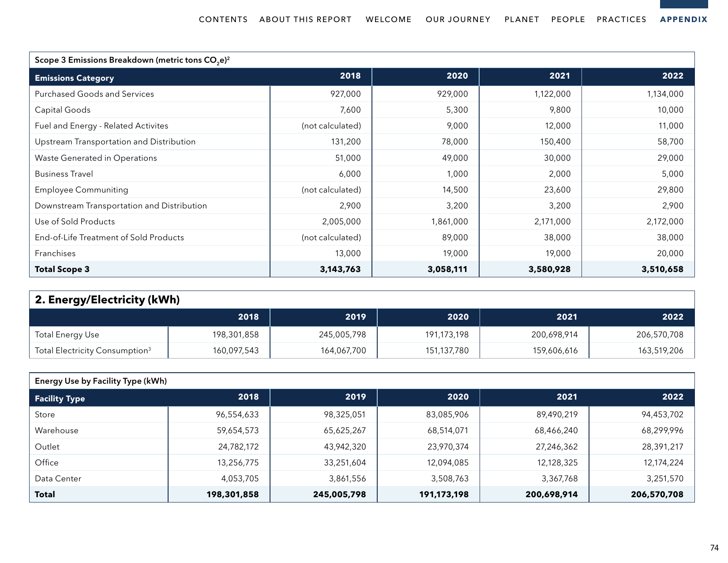Navigate to the WELCOME section
Image resolution: width=728 pixels, height=563 pixels.
389,19
